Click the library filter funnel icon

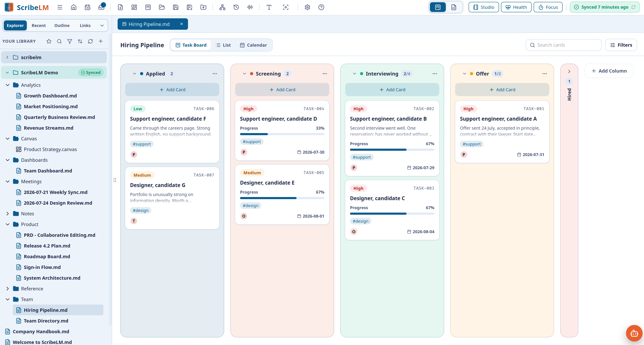click(x=70, y=41)
